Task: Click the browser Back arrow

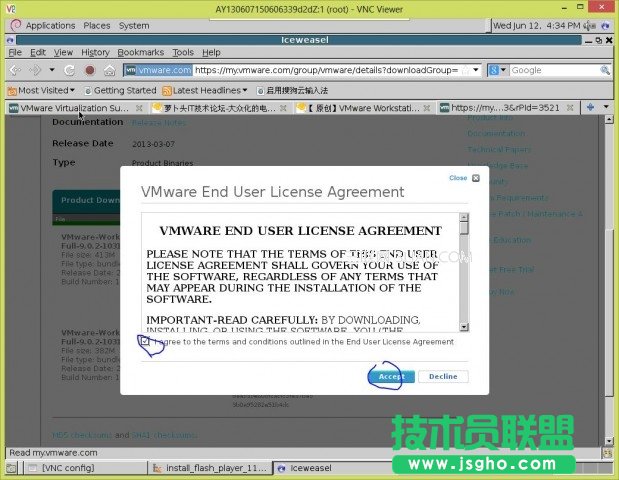Action: (15, 70)
